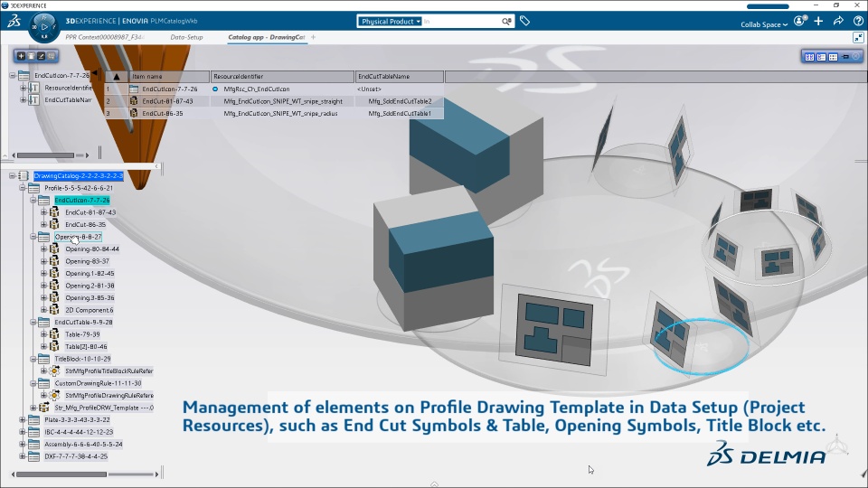Expand the Plate-3-3-3-43-3-3-22 node
This screenshot has height=488, width=868.
(x=23, y=419)
